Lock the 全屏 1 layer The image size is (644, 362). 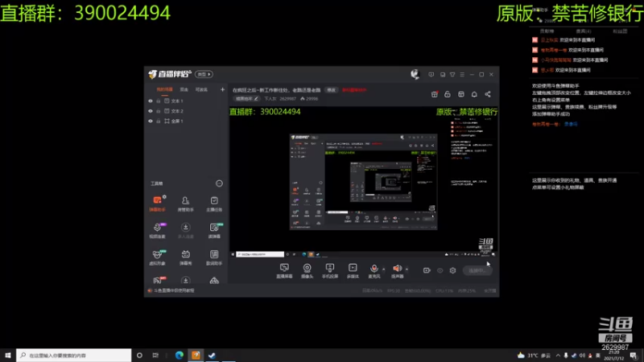pos(159,121)
